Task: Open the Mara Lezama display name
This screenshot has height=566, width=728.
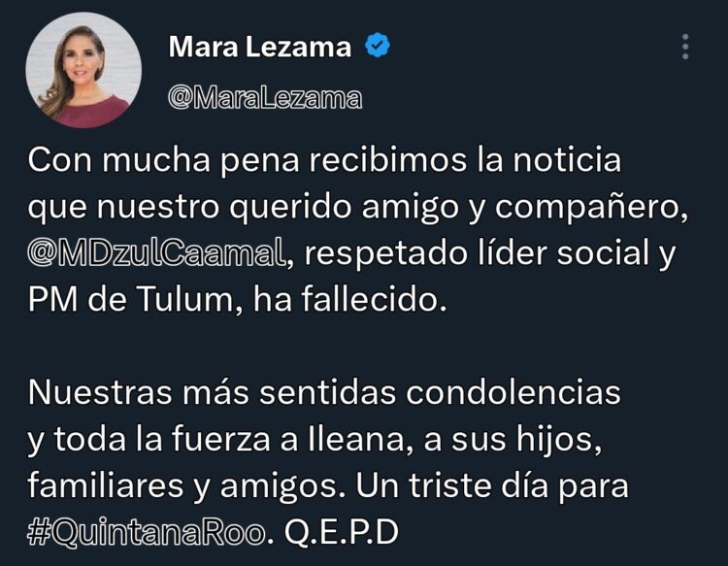Action: coord(259,47)
